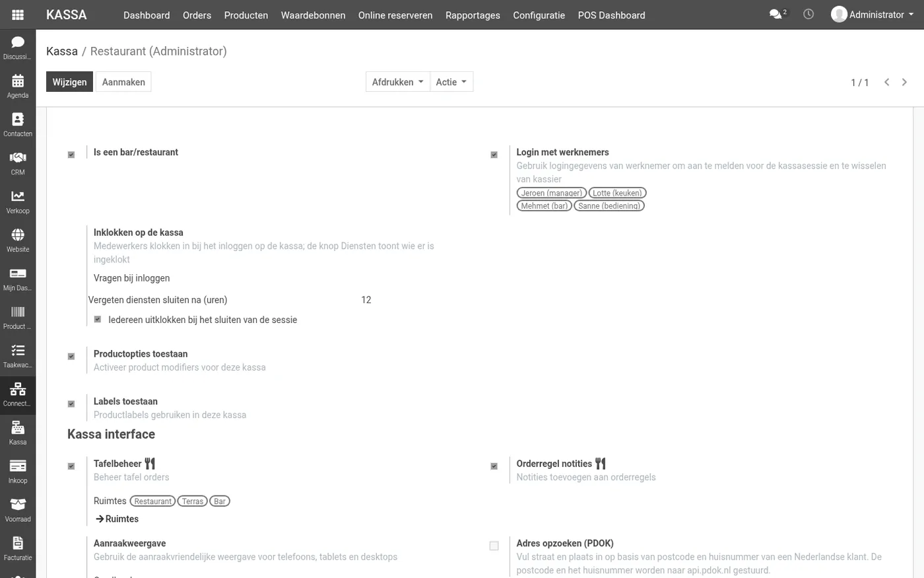This screenshot has height=578, width=924.
Task: Click the Wijzigen button
Action: click(69, 82)
